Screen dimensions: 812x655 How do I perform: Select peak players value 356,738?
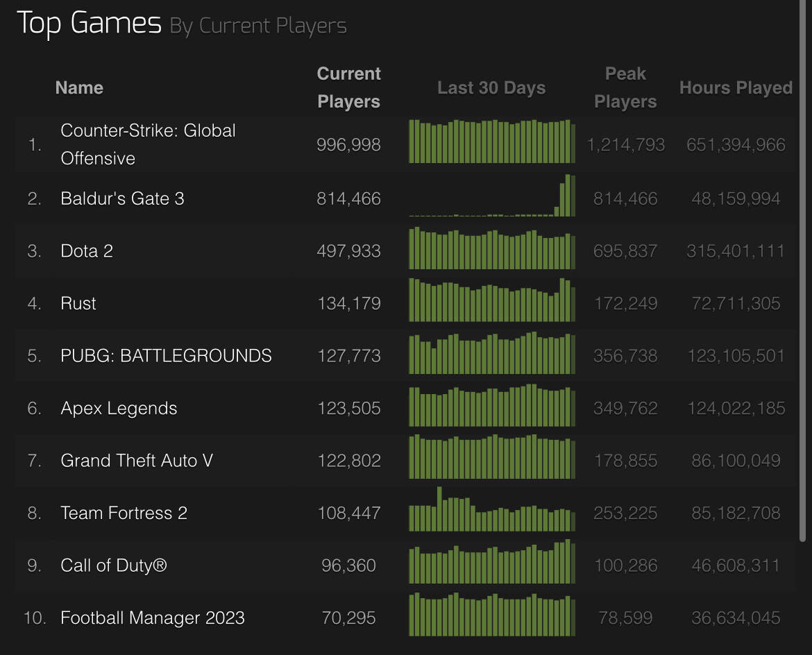tap(625, 356)
